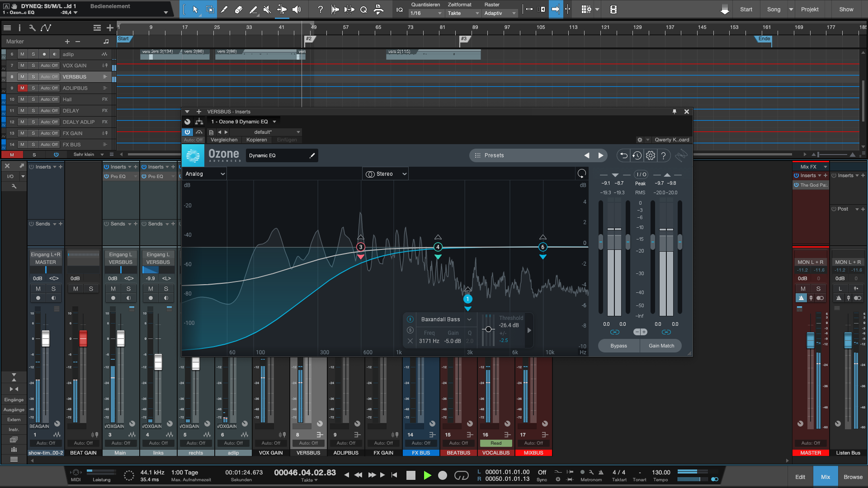Toggle record arm on adlip track
868x488 pixels.
click(44, 54)
